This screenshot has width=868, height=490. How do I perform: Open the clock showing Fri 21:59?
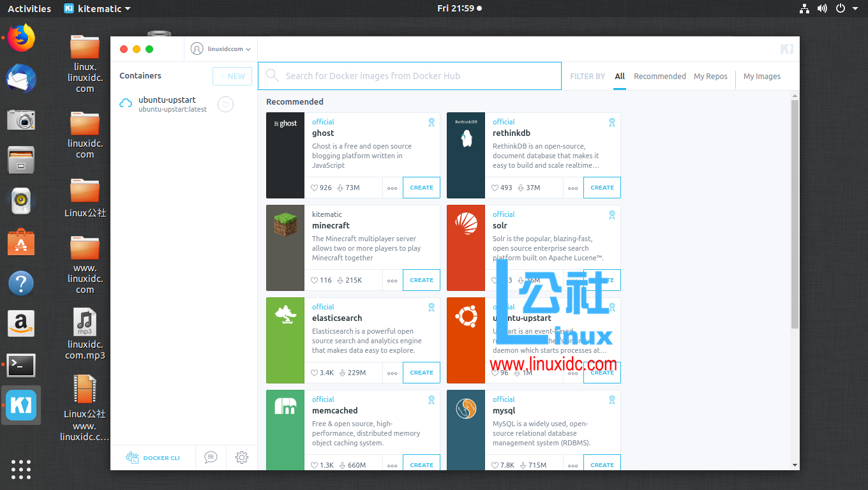[x=460, y=8]
